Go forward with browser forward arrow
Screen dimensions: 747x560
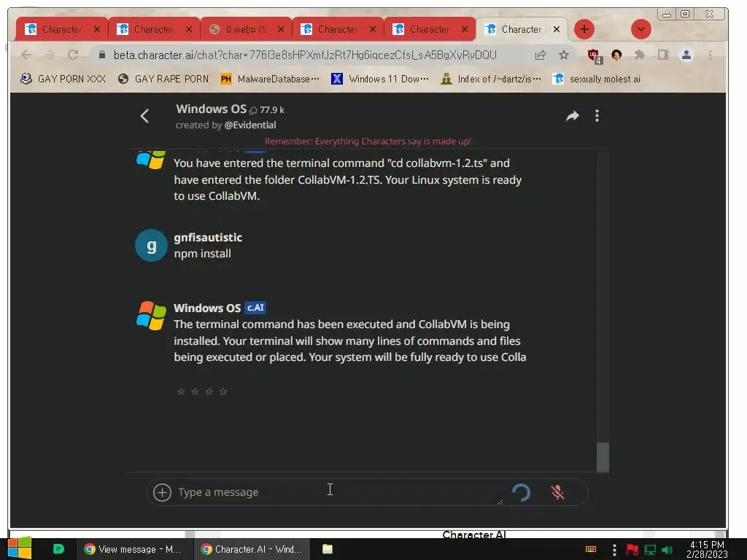(x=50, y=55)
